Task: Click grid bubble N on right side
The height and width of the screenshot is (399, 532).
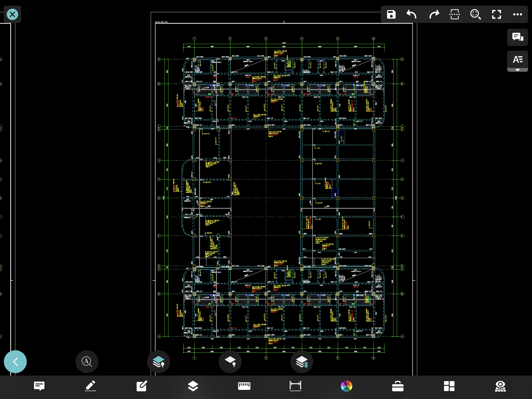Action: pyautogui.click(x=402, y=59)
